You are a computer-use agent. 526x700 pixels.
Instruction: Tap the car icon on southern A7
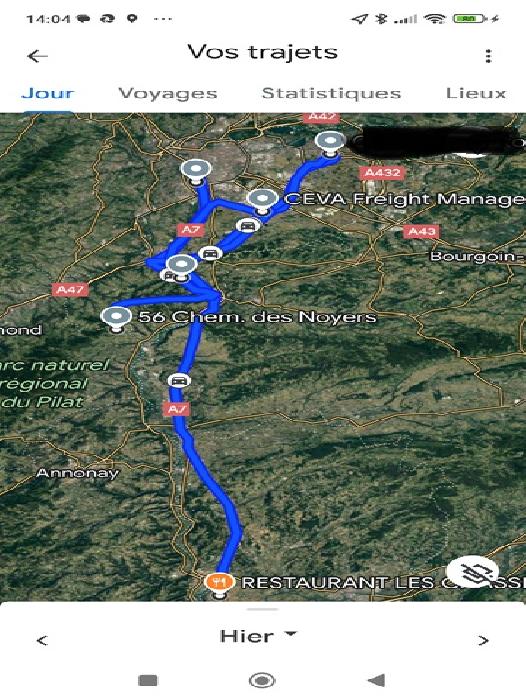click(x=179, y=380)
